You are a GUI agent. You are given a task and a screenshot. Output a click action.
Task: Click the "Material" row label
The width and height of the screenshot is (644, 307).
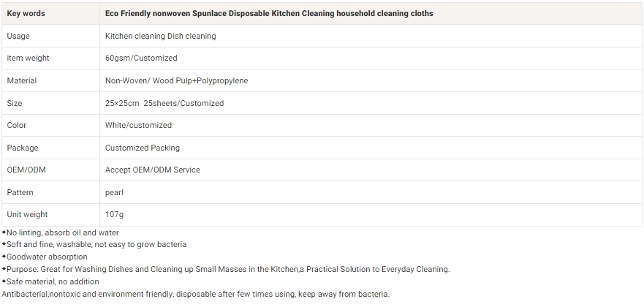tap(22, 80)
